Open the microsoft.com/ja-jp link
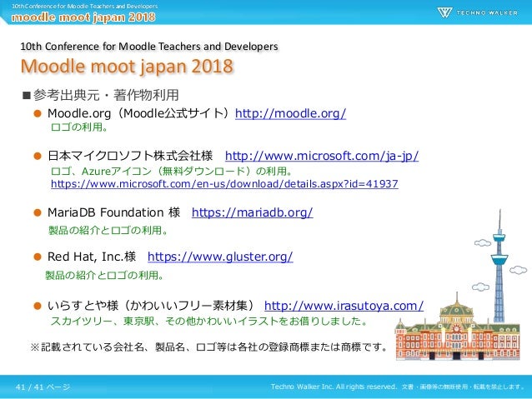Screen dimensions: 532x399 point(322,156)
